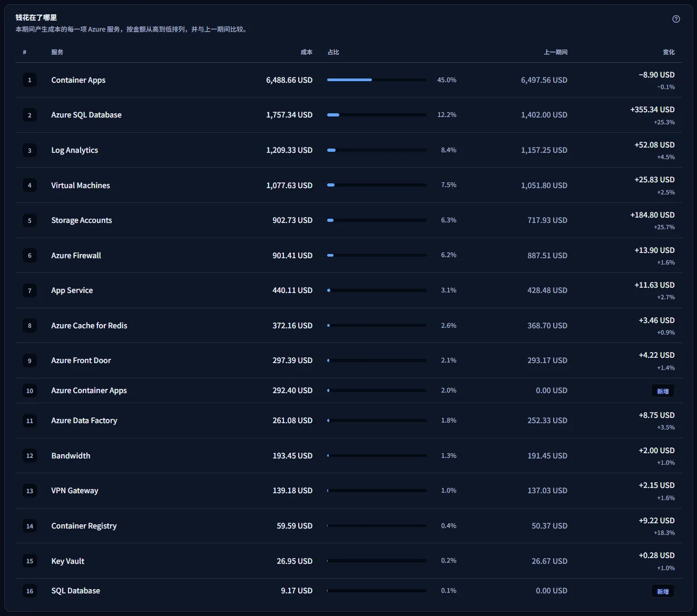Click the Storage Accounts +184.80 USD change

652,215
